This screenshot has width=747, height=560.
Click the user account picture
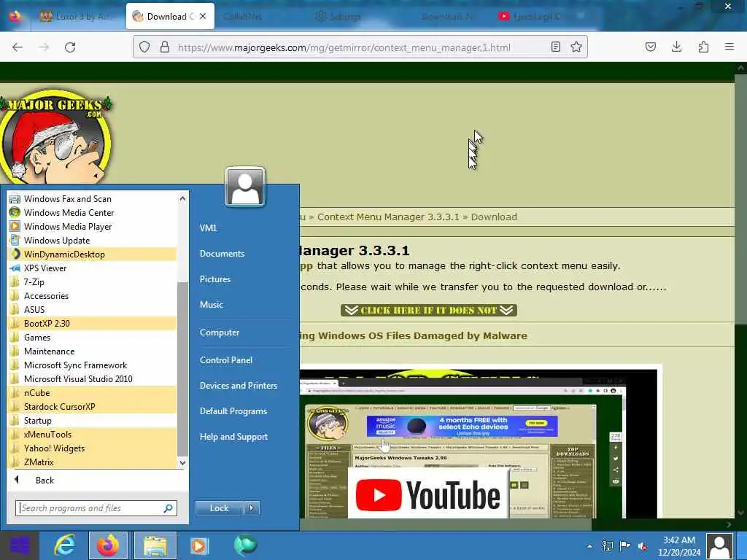pos(245,187)
